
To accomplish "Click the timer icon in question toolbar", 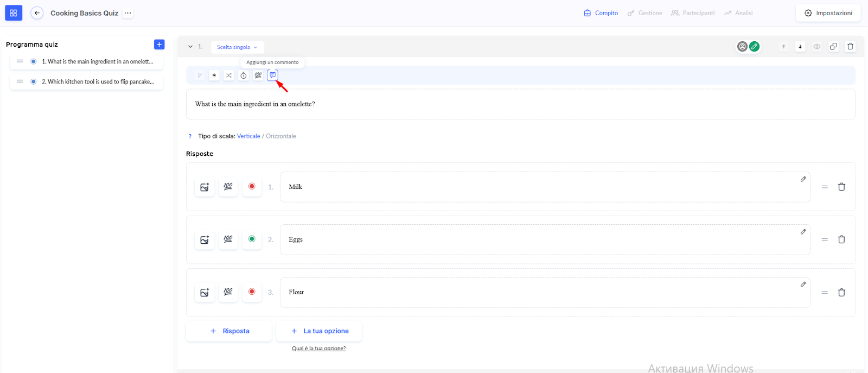I will click(244, 75).
